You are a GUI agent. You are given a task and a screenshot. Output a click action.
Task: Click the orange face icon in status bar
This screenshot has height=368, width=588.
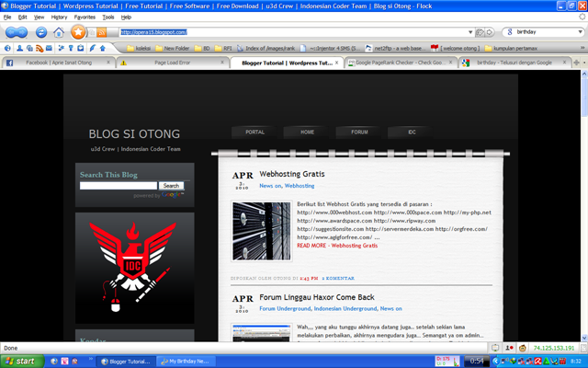click(x=523, y=348)
